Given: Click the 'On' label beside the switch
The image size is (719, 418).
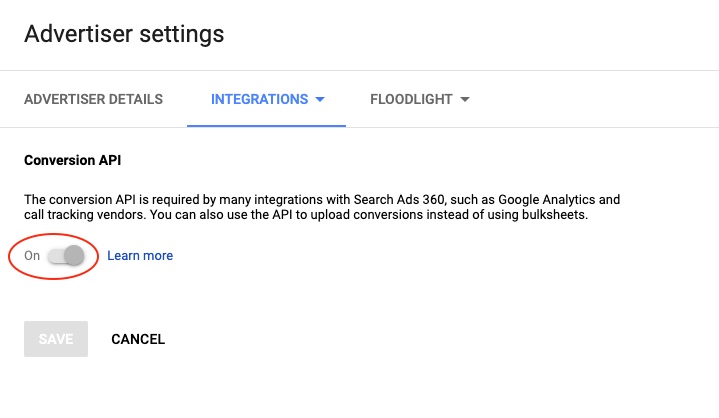Looking at the screenshot, I should coord(32,256).
